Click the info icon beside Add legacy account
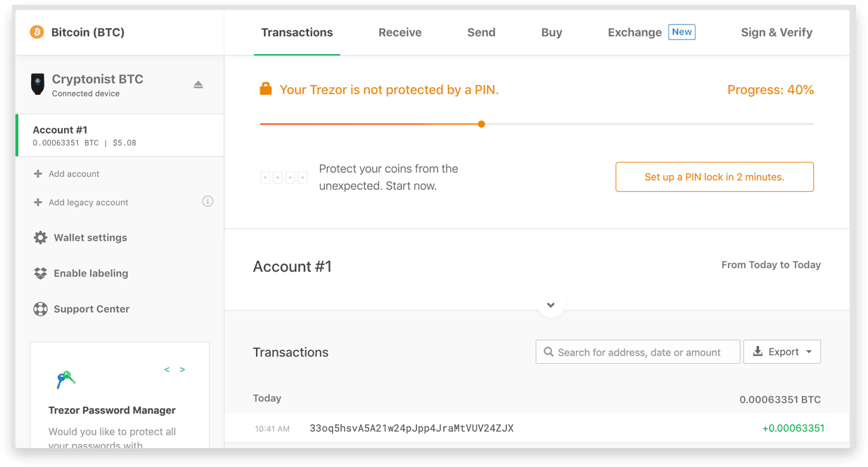This screenshot has width=868, height=467. coord(208,201)
